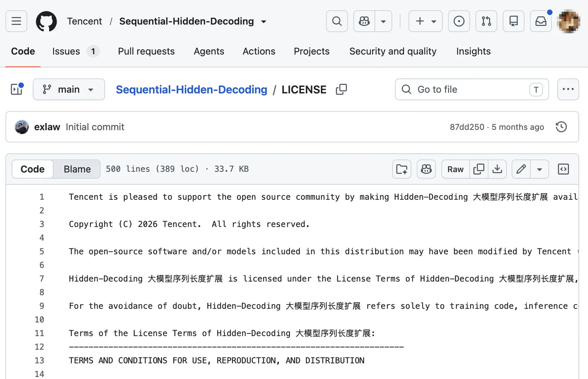Open the user profile avatar menu
The height and width of the screenshot is (379, 588).
click(569, 21)
